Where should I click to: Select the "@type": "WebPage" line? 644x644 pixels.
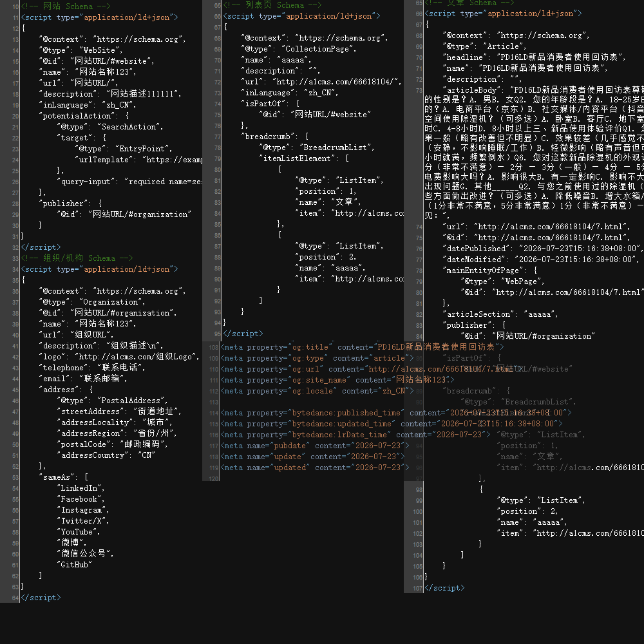(x=503, y=281)
